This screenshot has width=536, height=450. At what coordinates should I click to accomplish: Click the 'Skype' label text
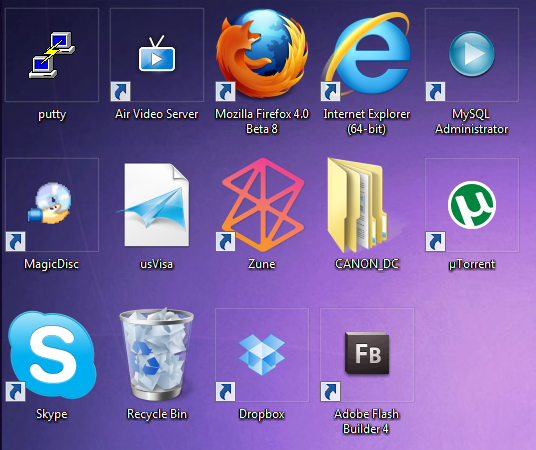[52, 414]
